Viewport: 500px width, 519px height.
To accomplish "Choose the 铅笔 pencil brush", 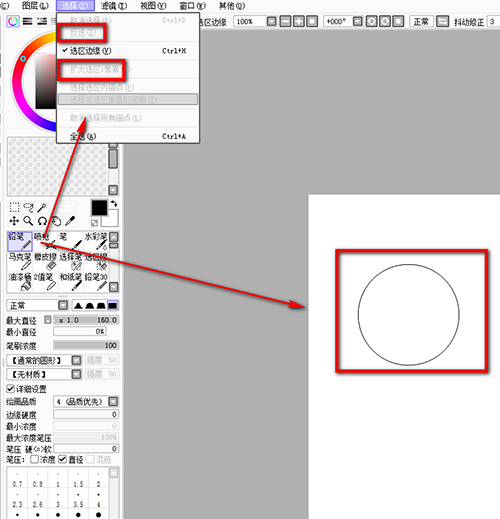I will point(20,241).
